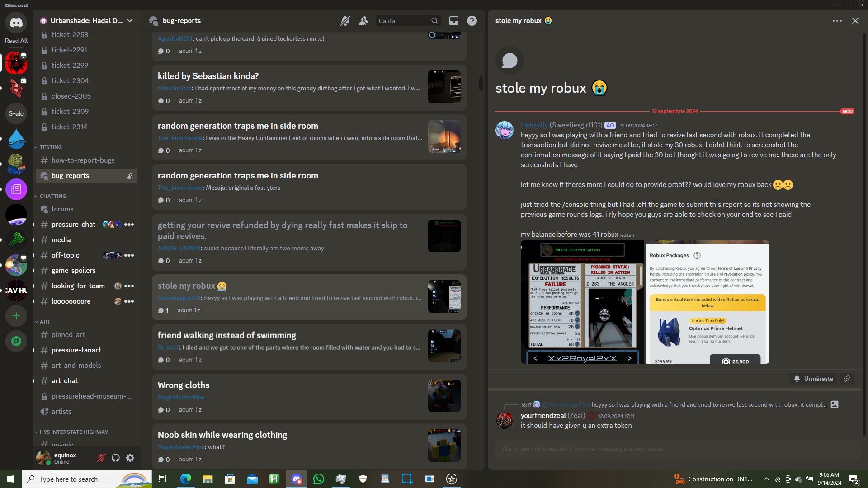This screenshot has height=488, width=868.
Task: Open Urbanshade server name dropdown
Action: click(x=86, y=21)
